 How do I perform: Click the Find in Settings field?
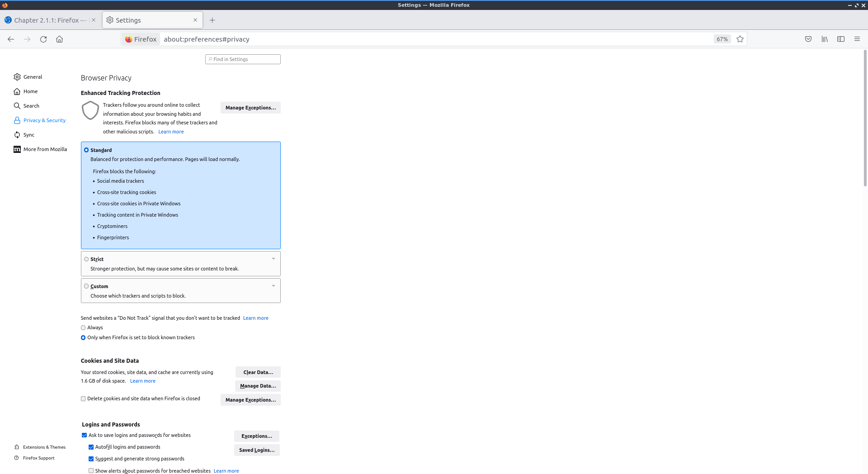tap(243, 59)
